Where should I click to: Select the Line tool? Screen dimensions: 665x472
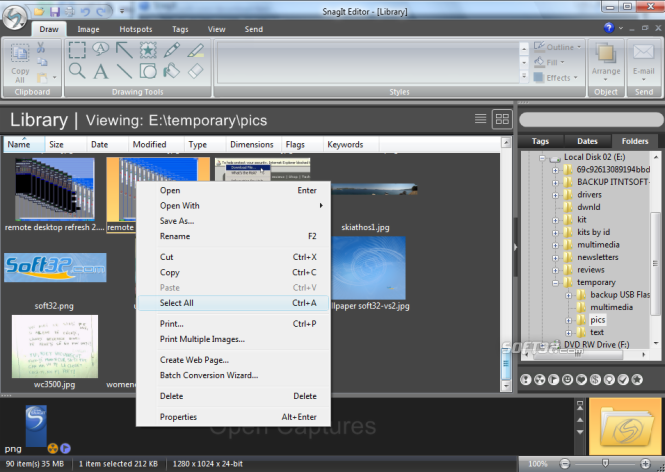coord(124,71)
